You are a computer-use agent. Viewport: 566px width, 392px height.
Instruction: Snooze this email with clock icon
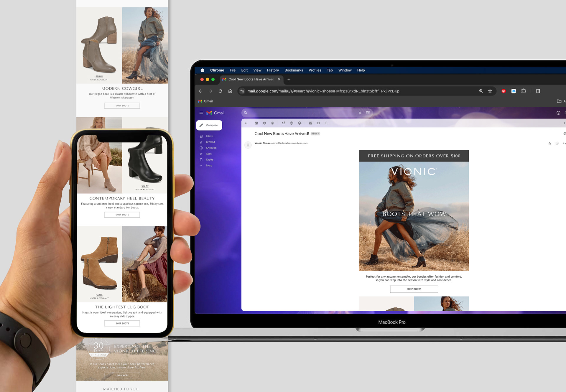291,123
